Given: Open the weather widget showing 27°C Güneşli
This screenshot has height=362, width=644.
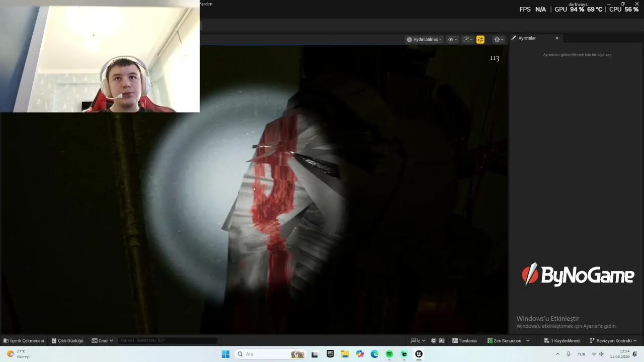Looking at the screenshot, I should tap(18, 354).
